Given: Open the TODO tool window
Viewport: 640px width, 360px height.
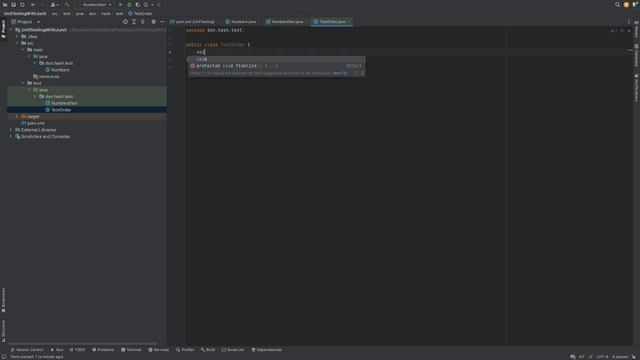Looking at the screenshot, I should [x=77, y=350].
